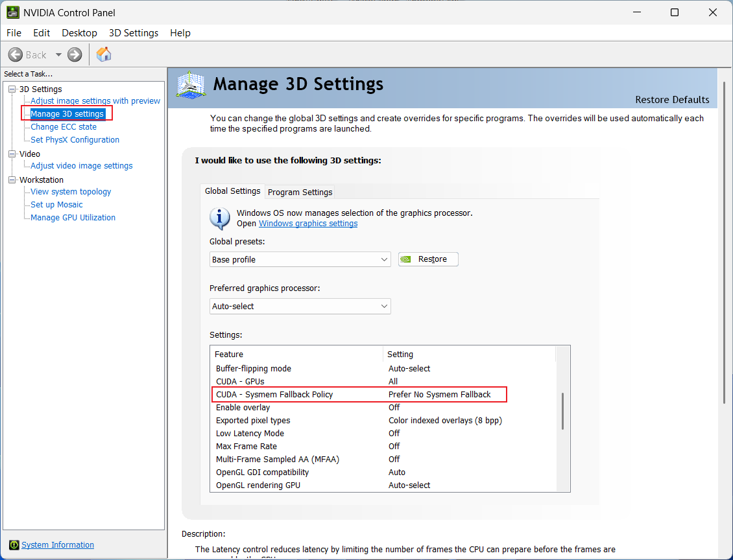
Task: Open the Desktop menu
Action: [79, 32]
